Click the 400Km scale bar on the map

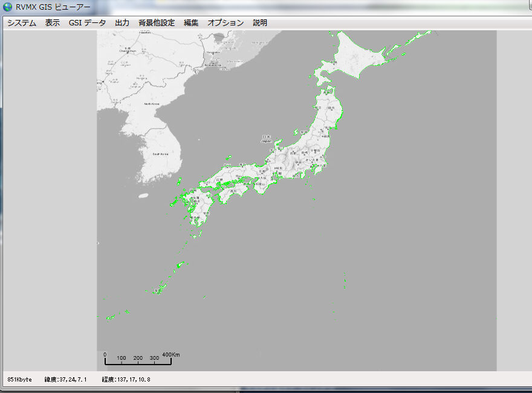(138, 361)
